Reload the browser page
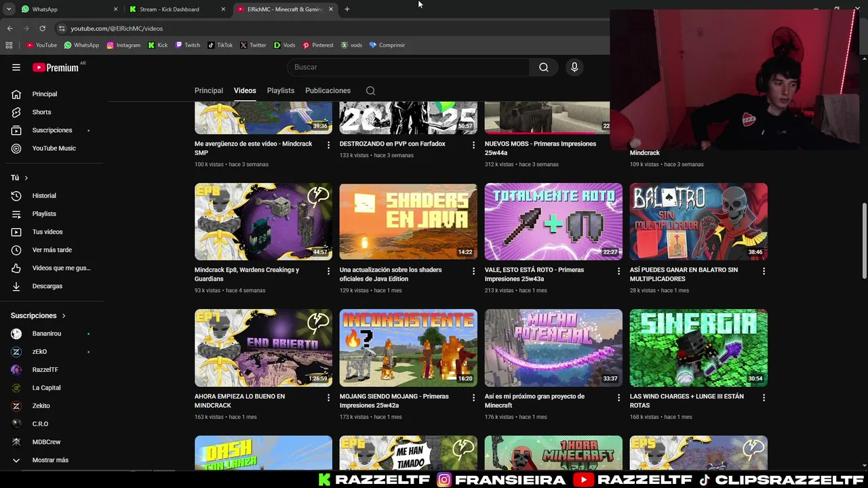Viewport: 868px width, 488px height. [42, 28]
